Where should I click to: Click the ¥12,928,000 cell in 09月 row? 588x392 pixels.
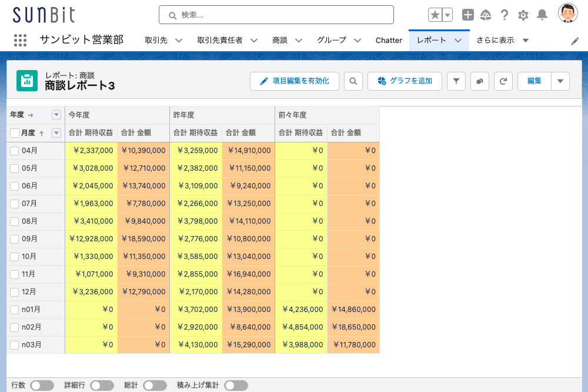(x=92, y=239)
